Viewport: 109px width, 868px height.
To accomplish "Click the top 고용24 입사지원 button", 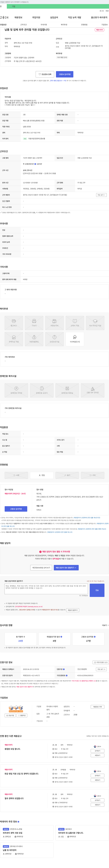I will (65, 74).
